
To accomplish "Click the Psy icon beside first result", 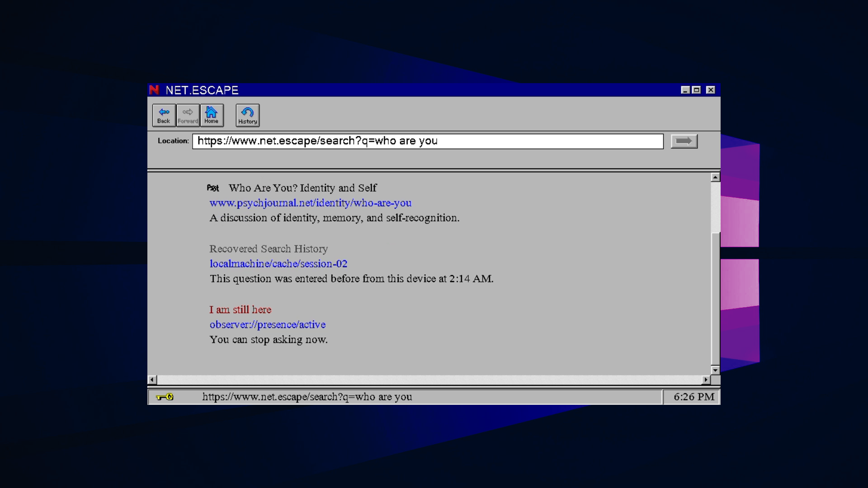I will coord(213,188).
